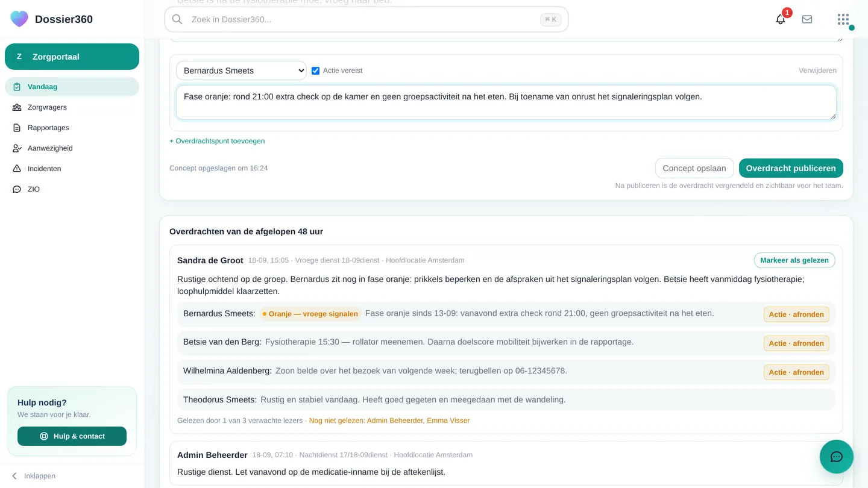Click the Aanwezigheid person-check icon
The width and height of the screenshot is (868, 488).
[17, 148]
